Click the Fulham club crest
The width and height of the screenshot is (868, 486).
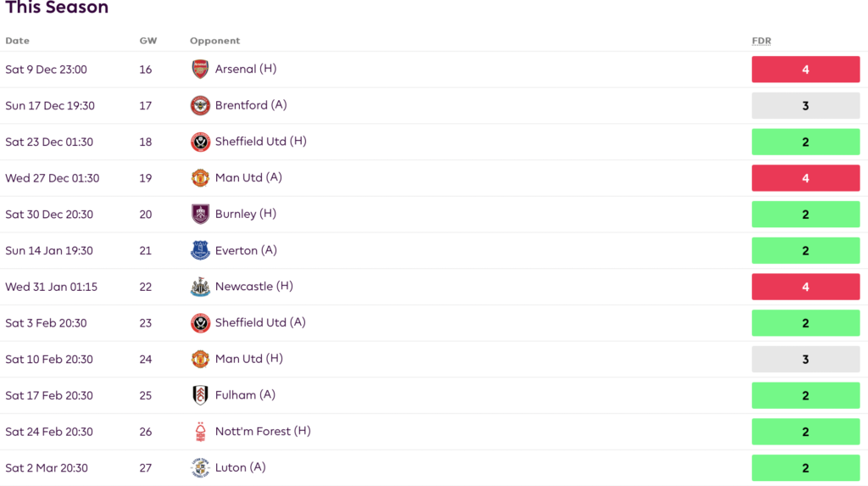(200, 395)
